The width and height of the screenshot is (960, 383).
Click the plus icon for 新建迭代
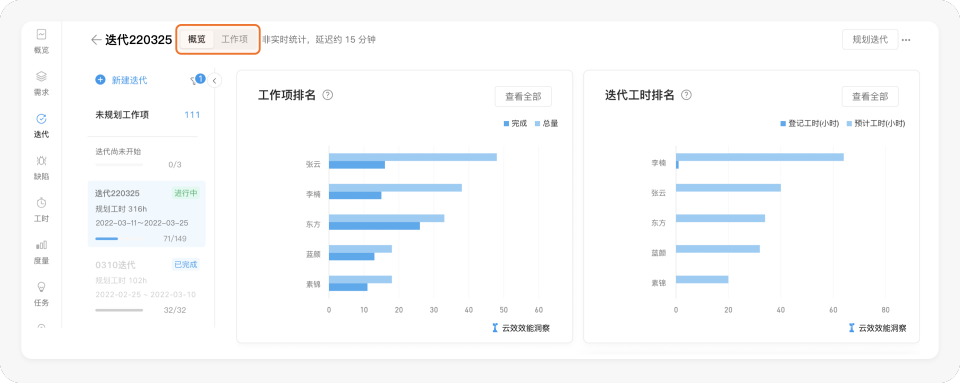pos(100,80)
